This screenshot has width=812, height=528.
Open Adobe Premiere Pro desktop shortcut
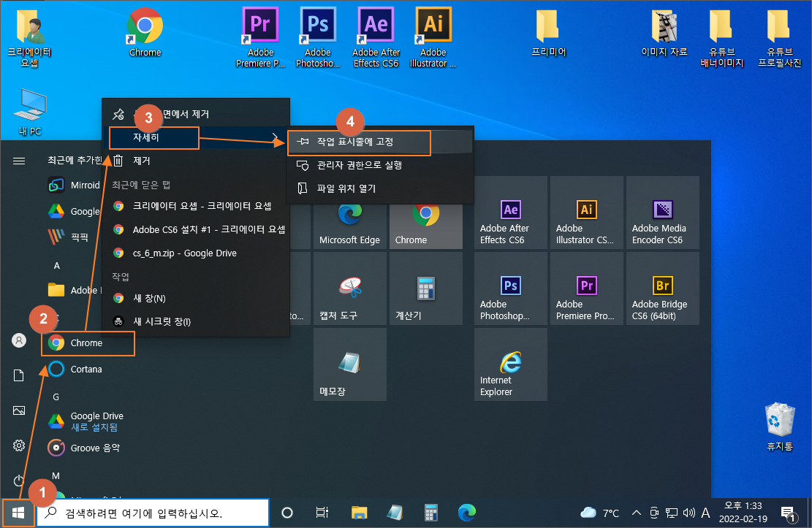(260, 37)
